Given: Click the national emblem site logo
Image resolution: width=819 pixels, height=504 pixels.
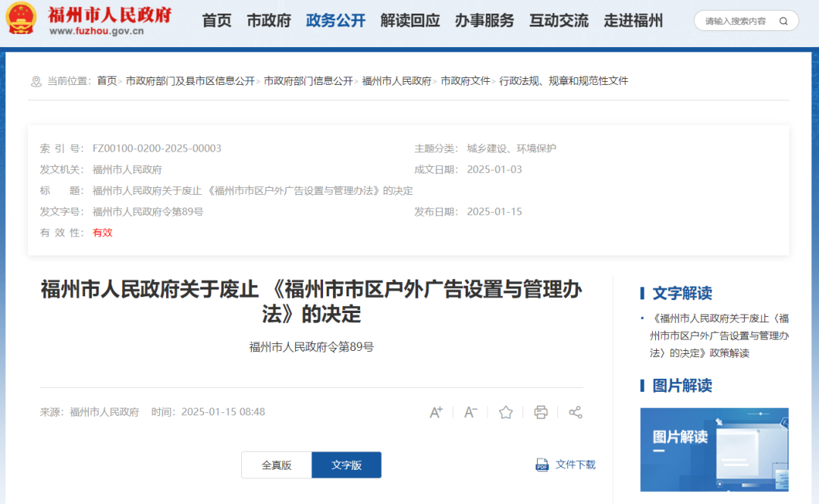Looking at the screenshot, I should (x=21, y=20).
